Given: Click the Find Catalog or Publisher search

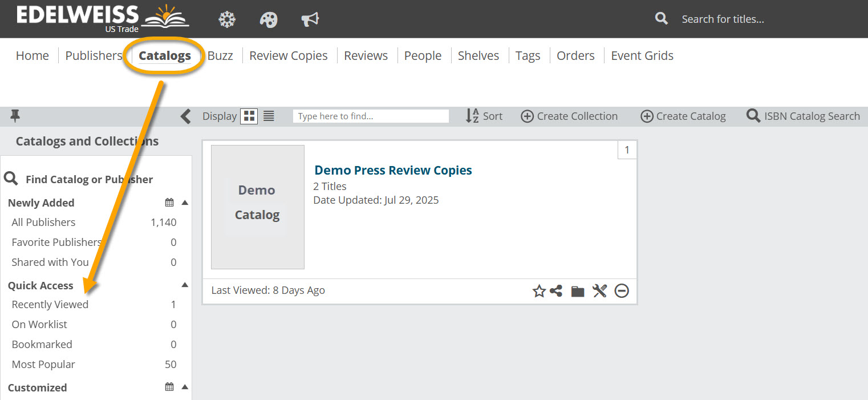Looking at the screenshot, I should coord(79,179).
